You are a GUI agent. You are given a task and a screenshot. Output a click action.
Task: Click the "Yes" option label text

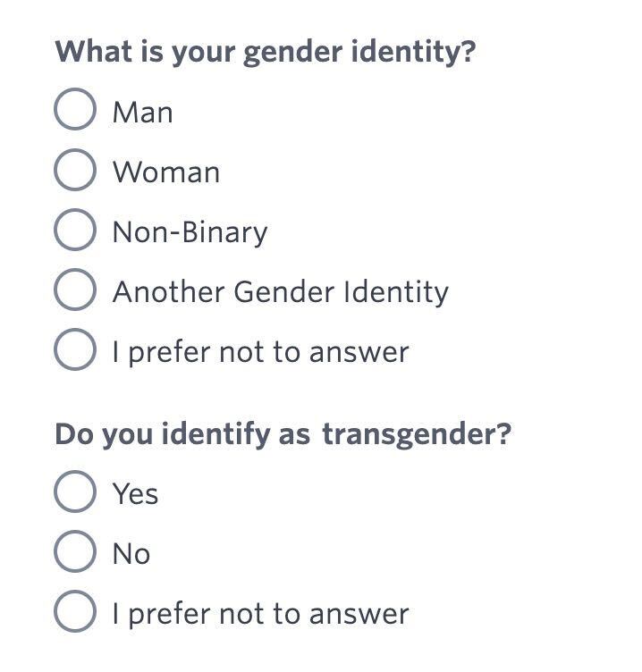135,494
